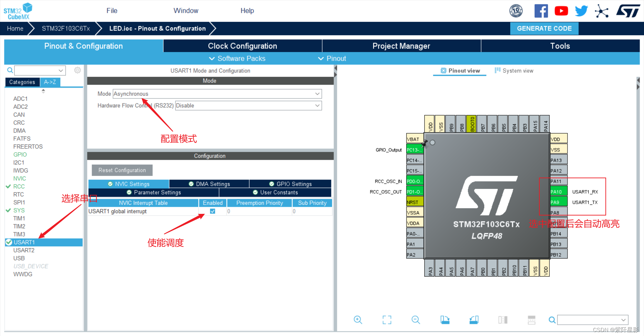Zoom in on the pinout view
Viewport: 644px width, 336px height.
(x=358, y=320)
